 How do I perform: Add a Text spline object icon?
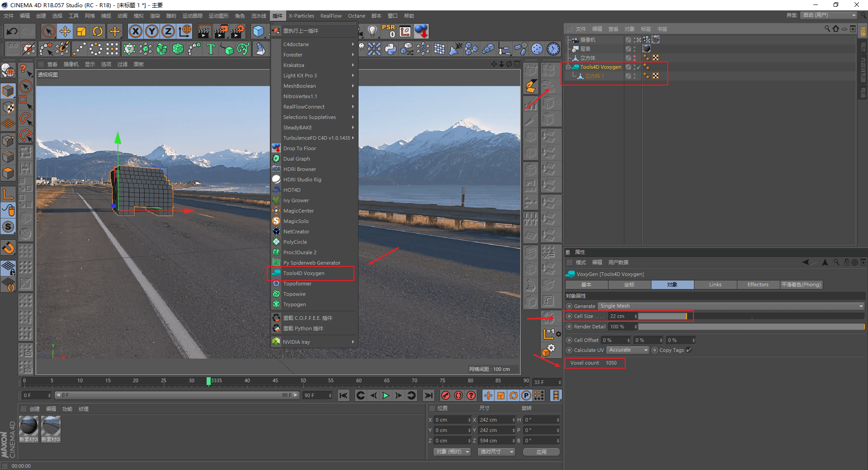(211, 49)
